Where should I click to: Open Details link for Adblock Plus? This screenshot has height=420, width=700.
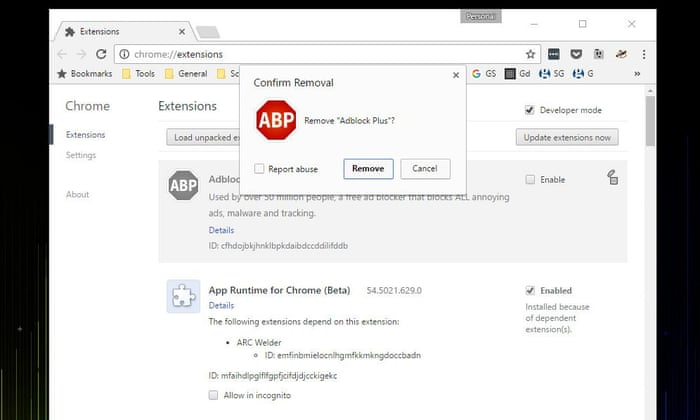(221, 230)
